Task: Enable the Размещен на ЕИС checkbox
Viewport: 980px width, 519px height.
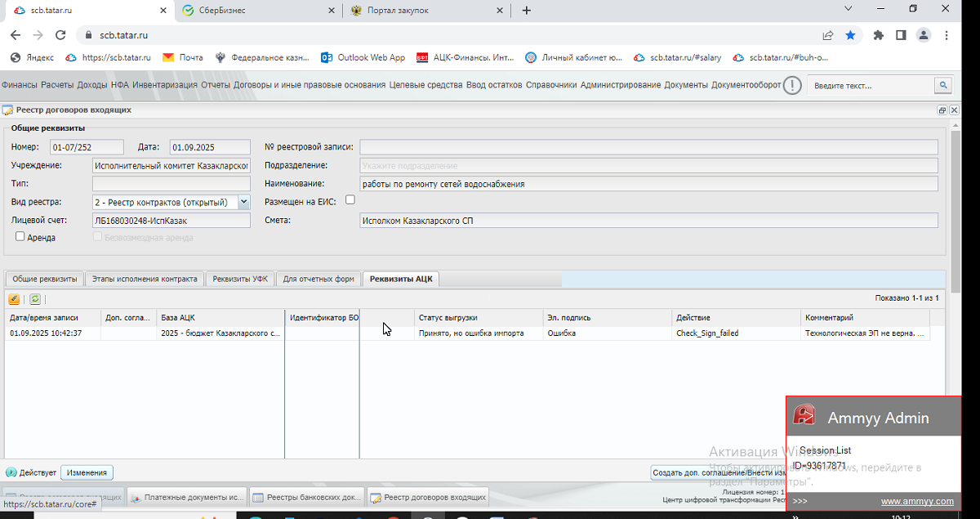Action: click(x=350, y=199)
